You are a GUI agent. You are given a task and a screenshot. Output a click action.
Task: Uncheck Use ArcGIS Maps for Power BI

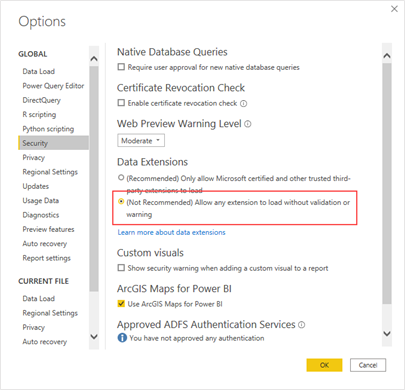click(121, 303)
